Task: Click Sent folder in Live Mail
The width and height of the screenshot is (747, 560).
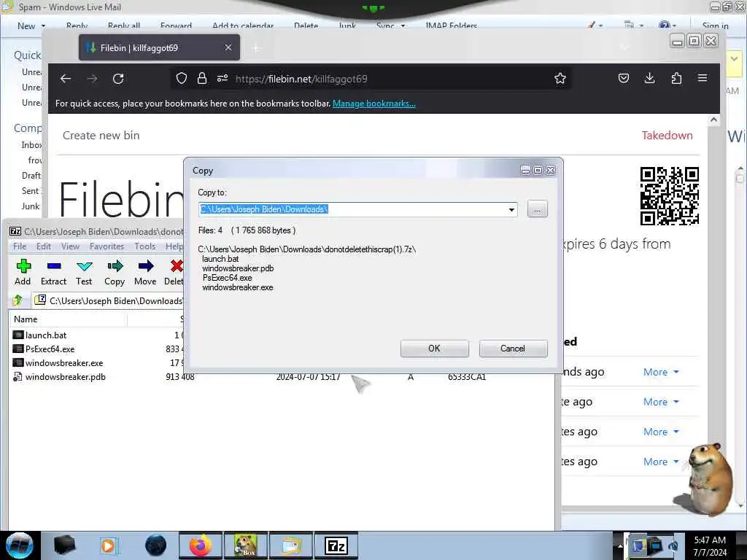Action: coord(31,190)
